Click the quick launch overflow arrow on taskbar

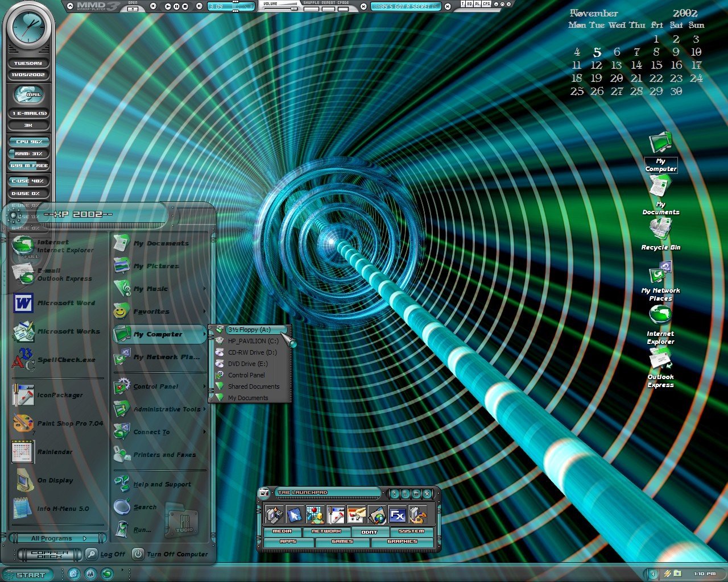pos(122,570)
